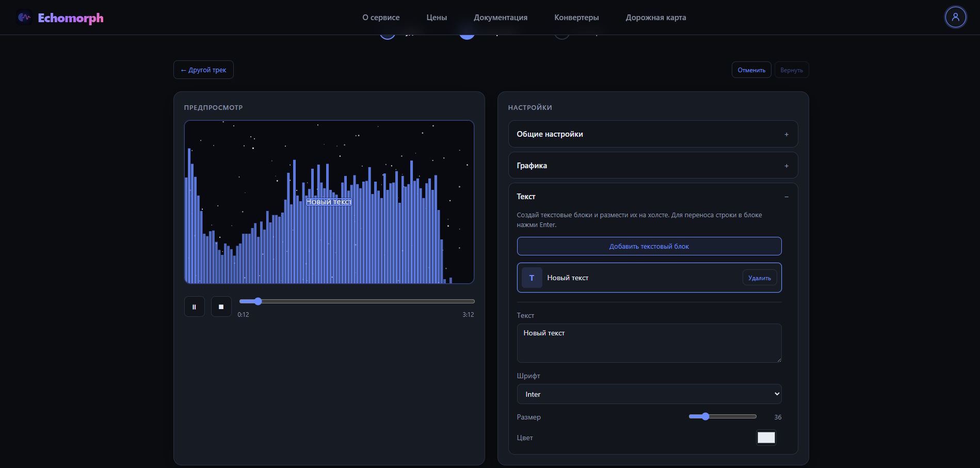Viewport: 980px width, 468px height.
Task: Pause the preview playback
Action: pyautogui.click(x=195, y=306)
